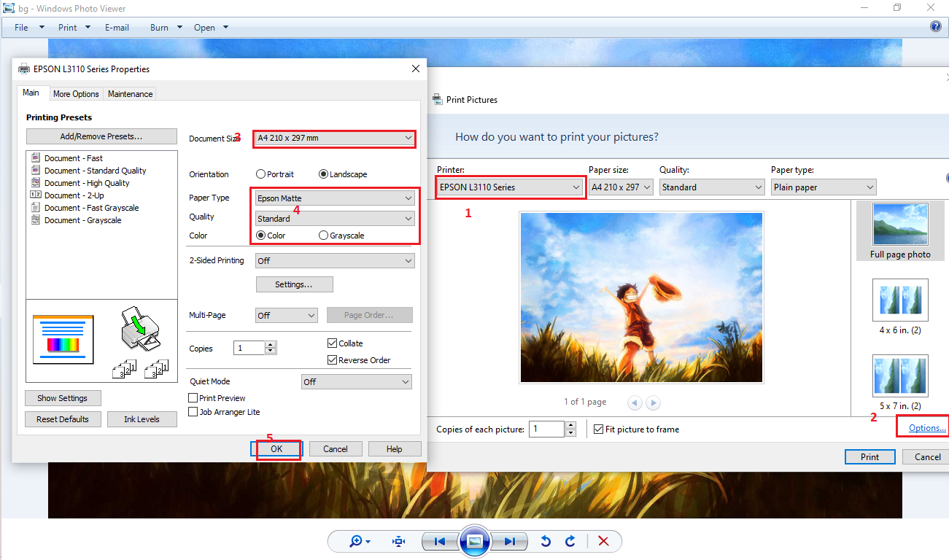Open the Burn menu
Image resolution: width=949 pixels, height=560 pixels.
click(166, 28)
